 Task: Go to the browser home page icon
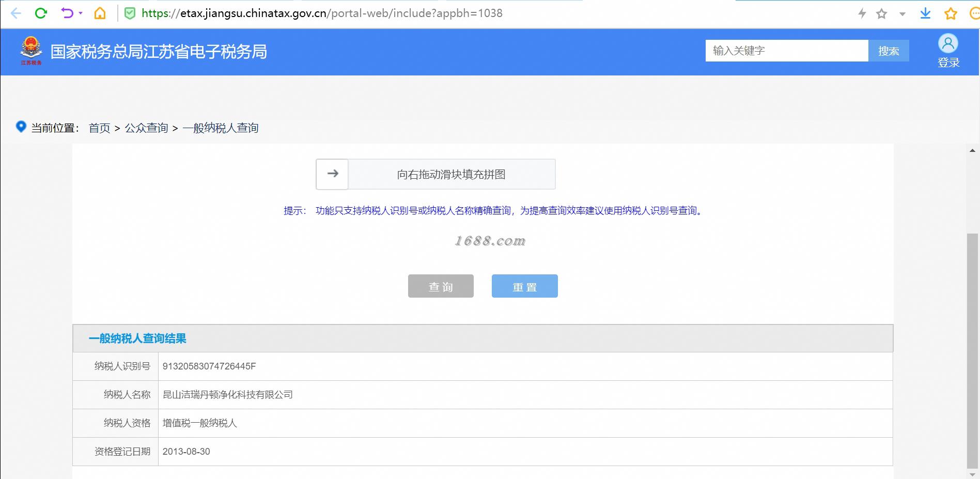(x=100, y=13)
